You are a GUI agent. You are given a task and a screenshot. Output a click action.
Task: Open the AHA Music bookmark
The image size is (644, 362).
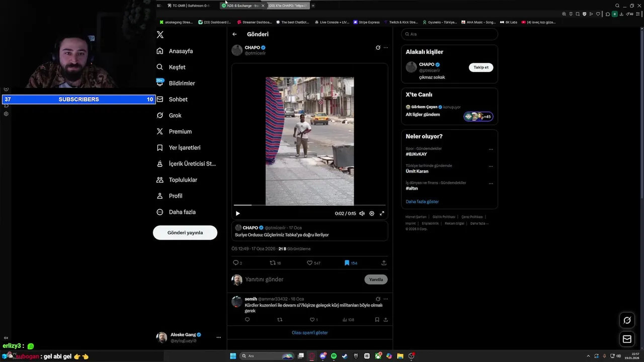[x=478, y=22]
